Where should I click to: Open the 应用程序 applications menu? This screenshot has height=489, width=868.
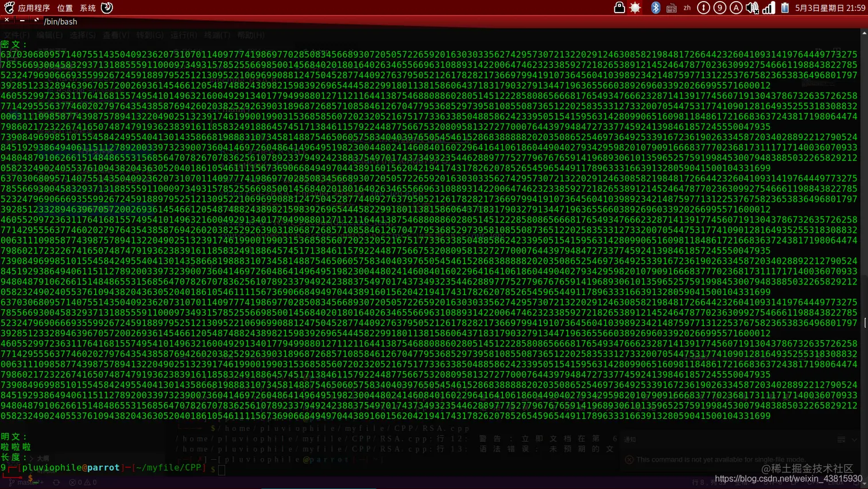pyautogui.click(x=34, y=8)
